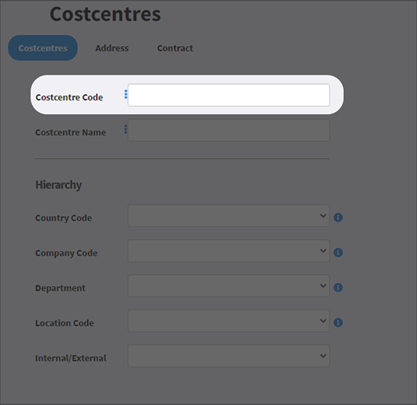Click the Internal/External label
Viewport: 417px width, 405px height.
coord(71,358)
